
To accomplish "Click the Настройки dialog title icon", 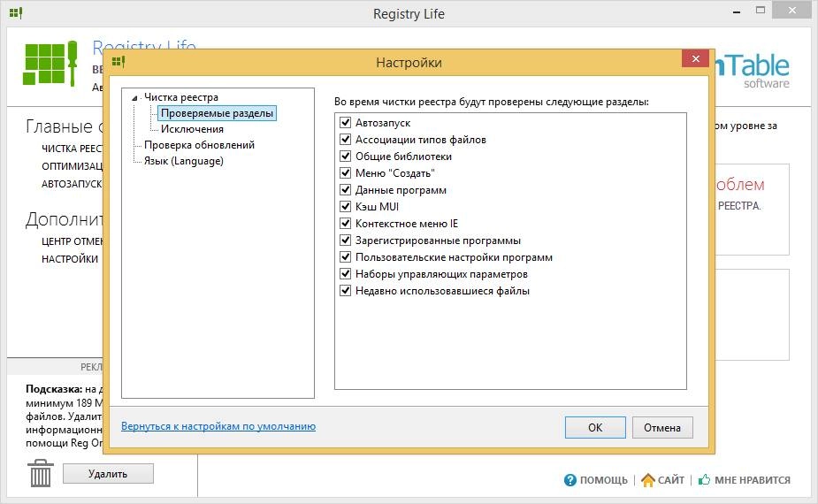I will click(x=118, y=62).
